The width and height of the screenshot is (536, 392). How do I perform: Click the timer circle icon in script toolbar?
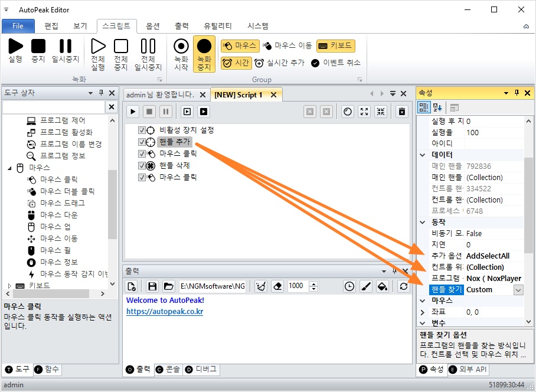coord(348,112)
